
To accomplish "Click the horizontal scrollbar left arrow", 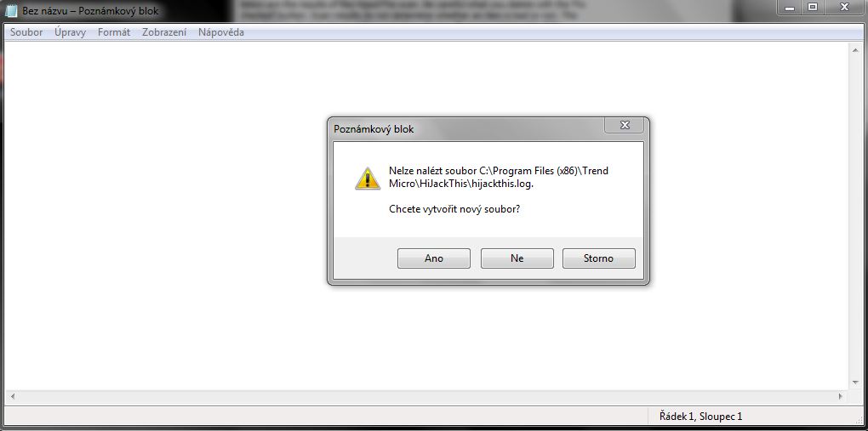I will (12, 396).
